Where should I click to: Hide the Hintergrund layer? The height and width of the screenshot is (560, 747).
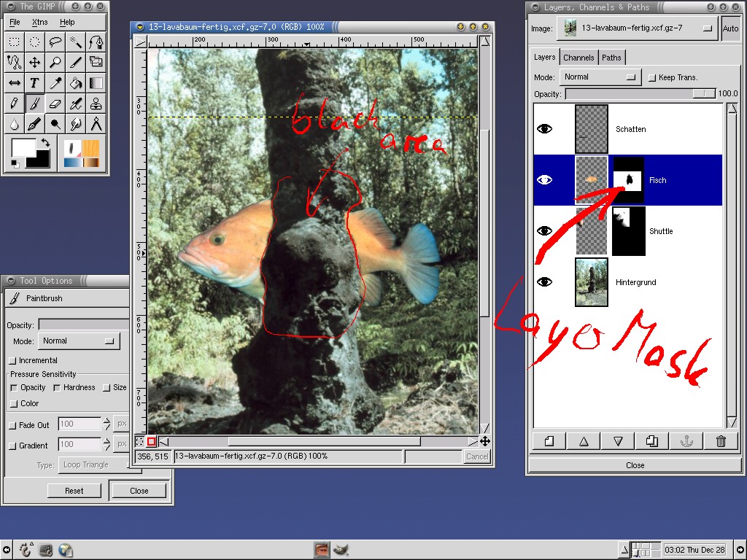[543, 282]
